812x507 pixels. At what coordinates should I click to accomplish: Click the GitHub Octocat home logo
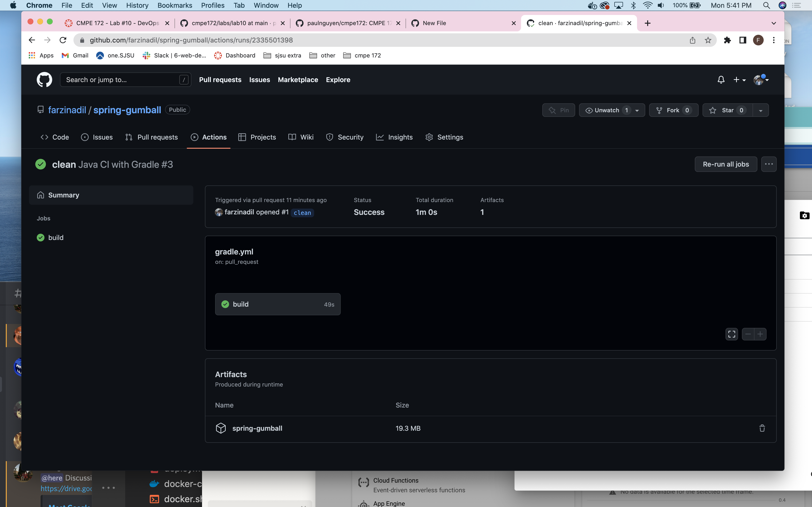(44, 80)
